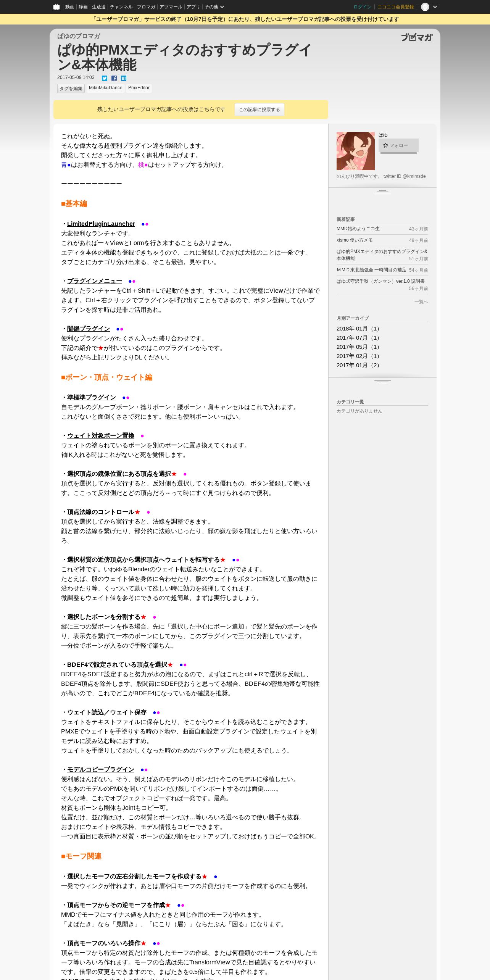The height and width of the screenshot is (980, 490).
Task: Open archive 2017年 01月（2）
Action: tap(359, 365)
